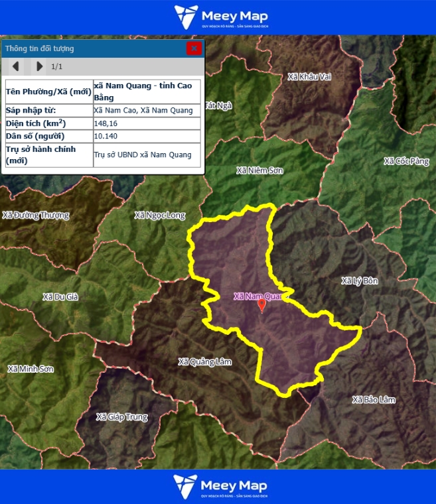The image size is (436, 504).
Task: Select the Xã Bảo Lâm commune label
Action: pos(374,399)
